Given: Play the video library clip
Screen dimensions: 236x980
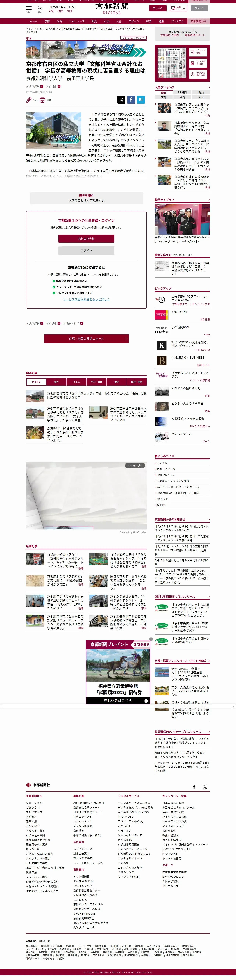Looking at the screenshot, I should [x=182, y=219].
